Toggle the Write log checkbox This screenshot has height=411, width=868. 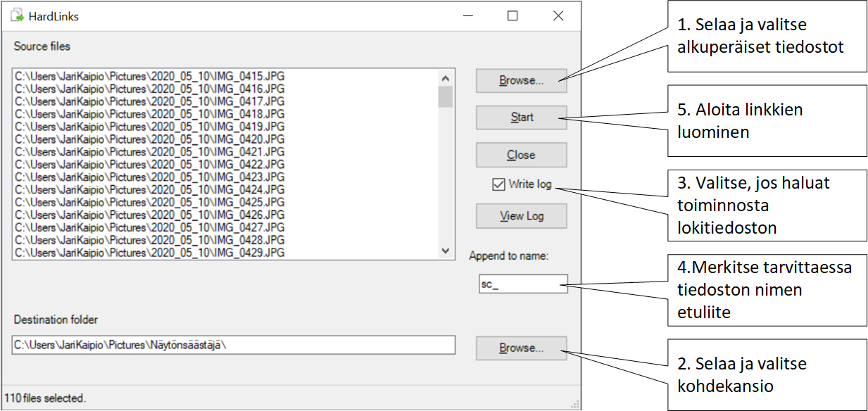point(498,184)
